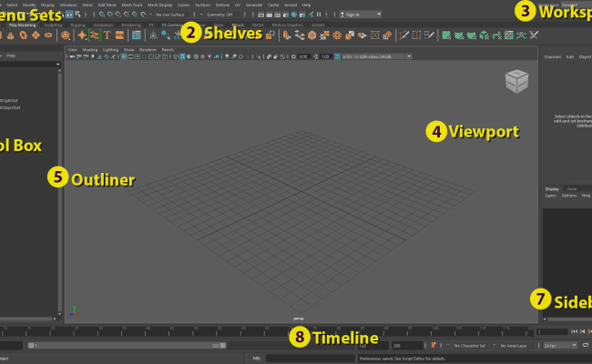Screen dimensions: 592x364
Task: Click the Multi-Cut knife shelf icon
Action: 404,35
